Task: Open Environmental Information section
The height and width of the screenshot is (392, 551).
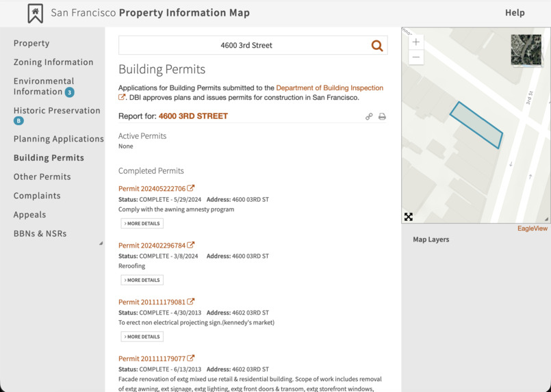Action: pos(44,86)
